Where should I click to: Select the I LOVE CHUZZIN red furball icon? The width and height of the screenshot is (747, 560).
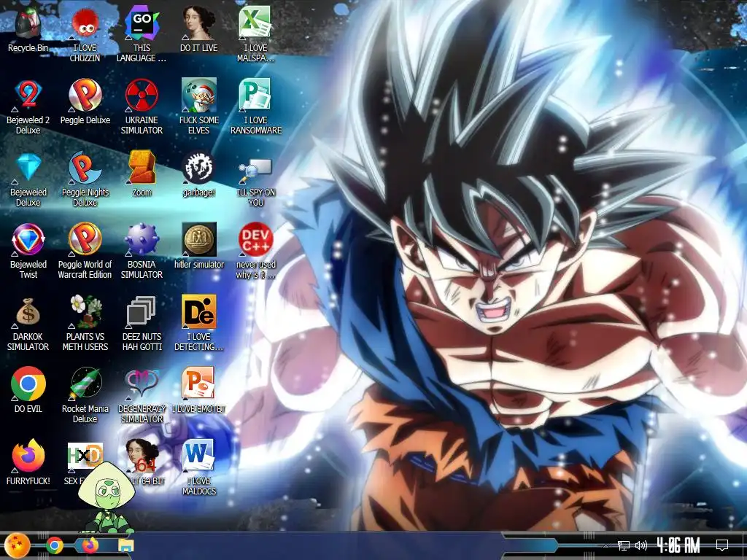[85, 23]
